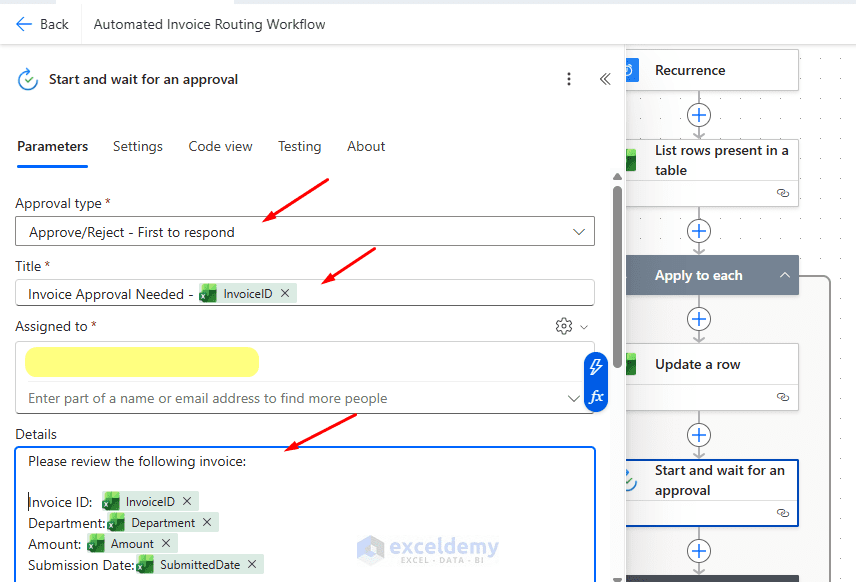The width and height of the screenshot is (856, 582).
Task: Add step below Recurrence with plus icon
Action: pos(699,115)
